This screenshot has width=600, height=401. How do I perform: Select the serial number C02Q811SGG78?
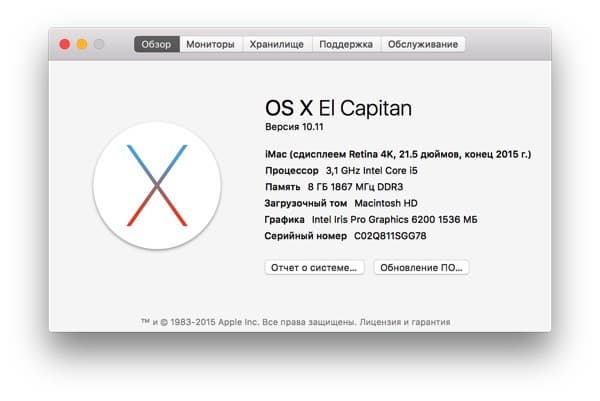click(x=390, y=236)
